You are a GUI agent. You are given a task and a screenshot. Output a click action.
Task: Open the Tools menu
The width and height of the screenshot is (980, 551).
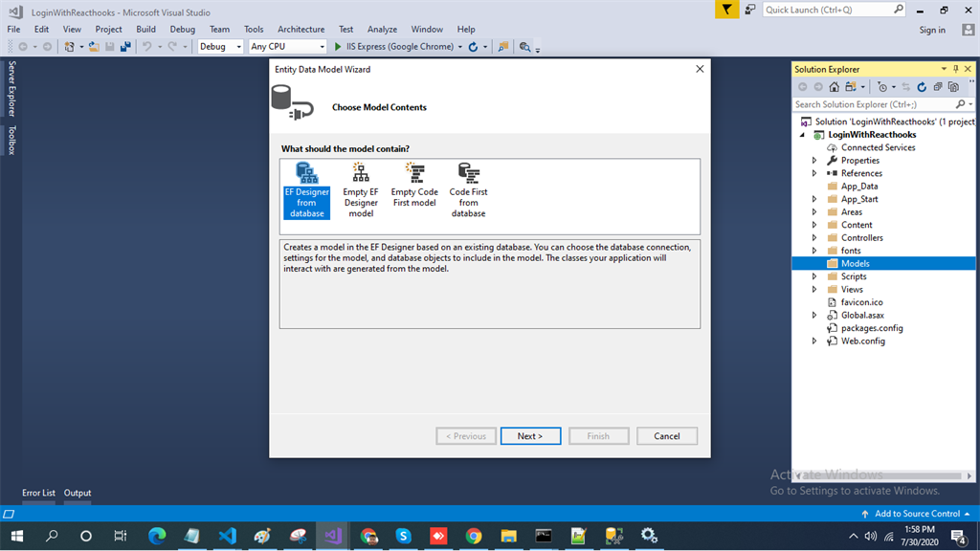(253, 30)
